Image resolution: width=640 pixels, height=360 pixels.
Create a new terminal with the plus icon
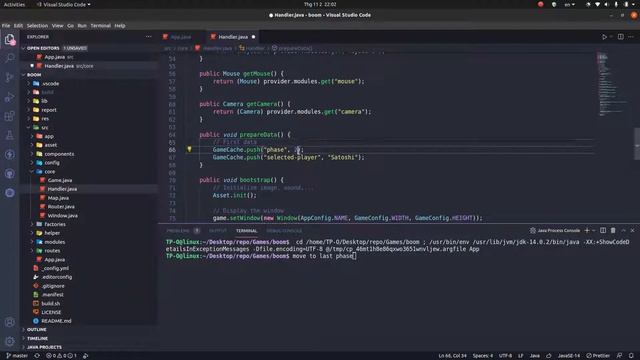pyautogui.click(x=587, y=231)
